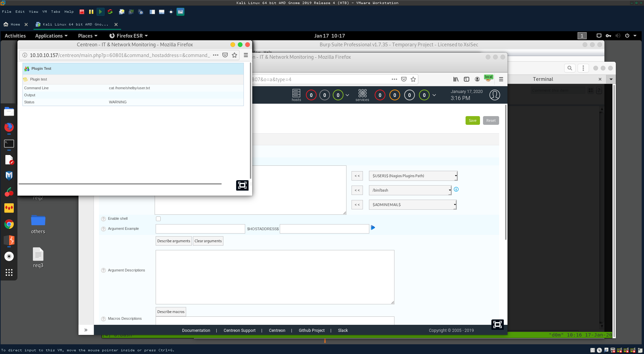
Task: Click the screenshot icon in Plugin Test window
Action: pos(242,185)
